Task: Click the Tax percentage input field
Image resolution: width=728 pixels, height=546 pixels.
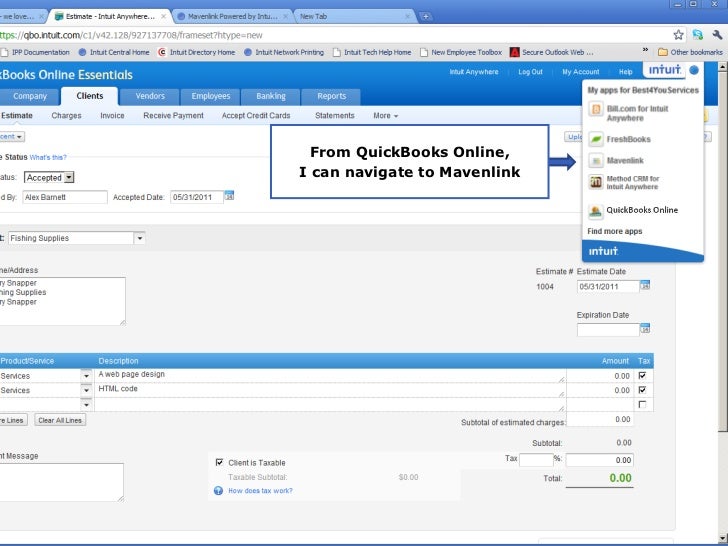Action: coord(536,460)
